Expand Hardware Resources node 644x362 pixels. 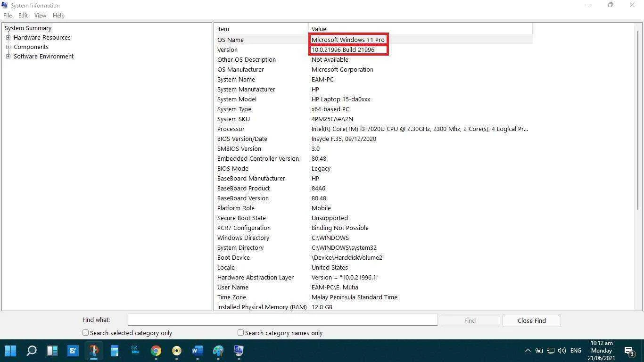click(8, 38)
